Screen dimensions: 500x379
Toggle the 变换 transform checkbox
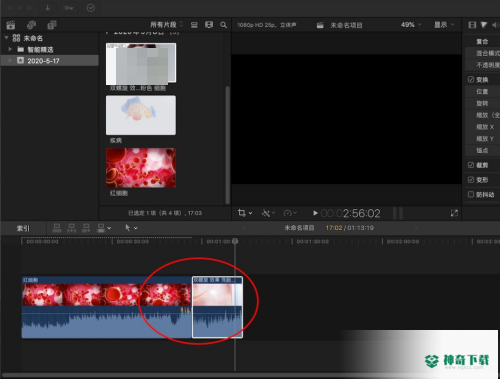tap(471, 80)
